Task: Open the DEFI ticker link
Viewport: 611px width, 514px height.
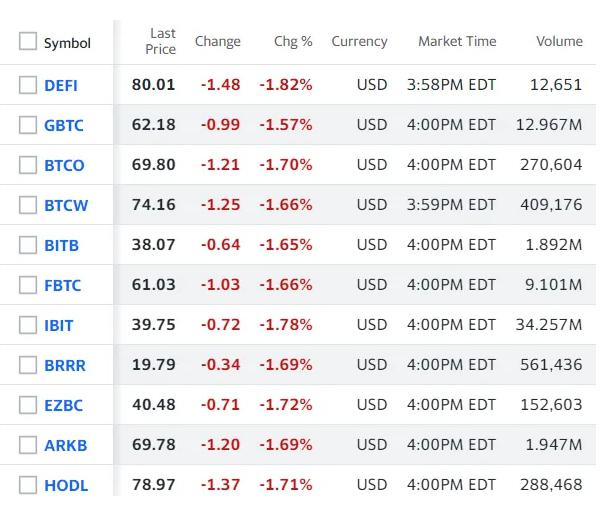Action: [x=61, y=85]
